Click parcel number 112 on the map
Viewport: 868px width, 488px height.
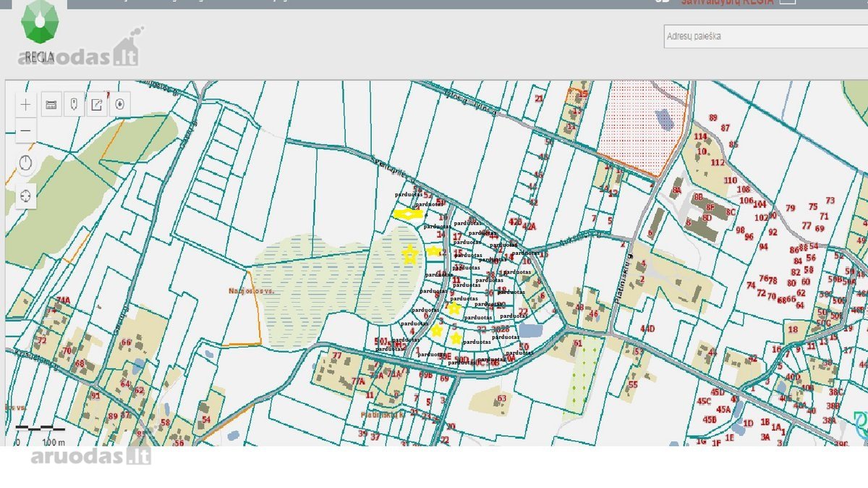718,163
